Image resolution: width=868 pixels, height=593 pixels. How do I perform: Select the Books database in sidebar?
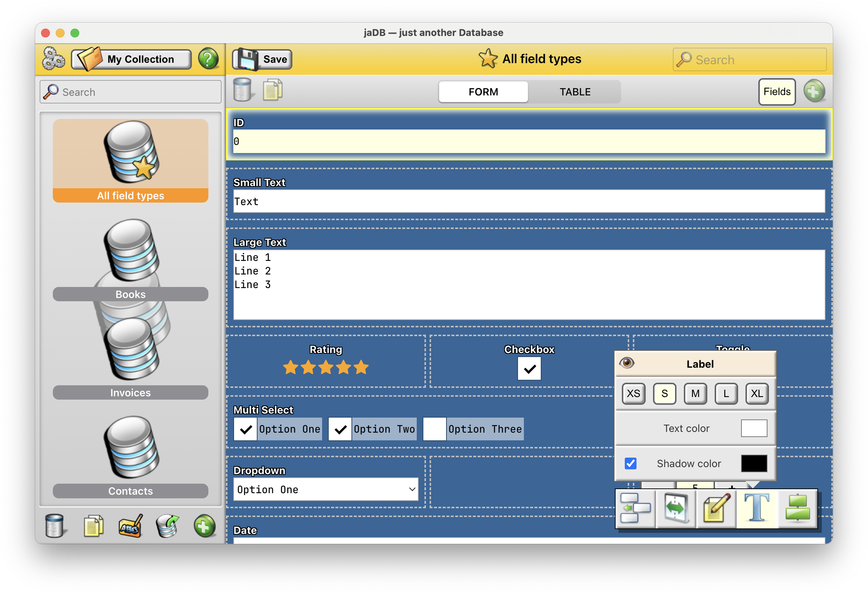(x=130, y=260)
